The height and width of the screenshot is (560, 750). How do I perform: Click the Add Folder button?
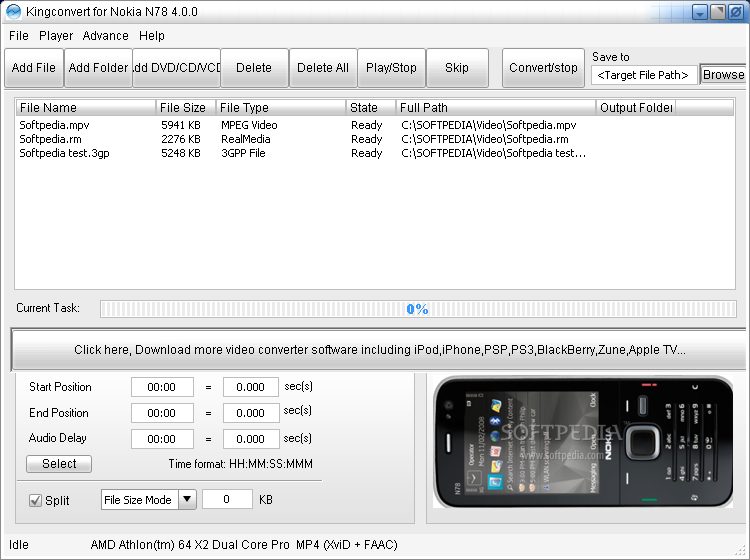pyautogui.click(x=98, y=68)
